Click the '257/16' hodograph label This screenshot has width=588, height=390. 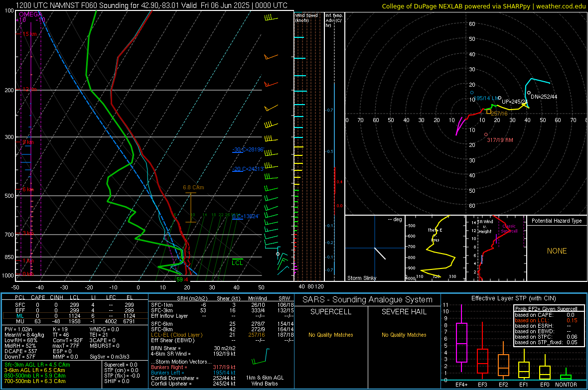point(499,114)
